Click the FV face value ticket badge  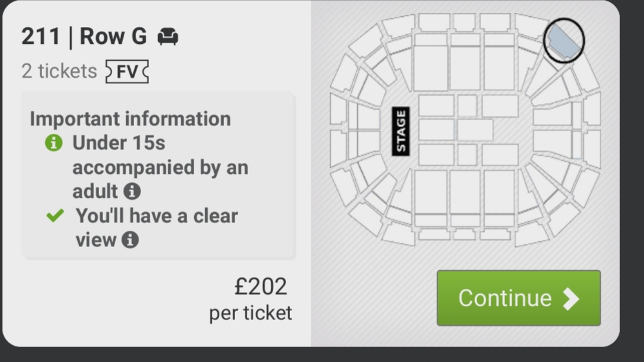tap(127, 71)
